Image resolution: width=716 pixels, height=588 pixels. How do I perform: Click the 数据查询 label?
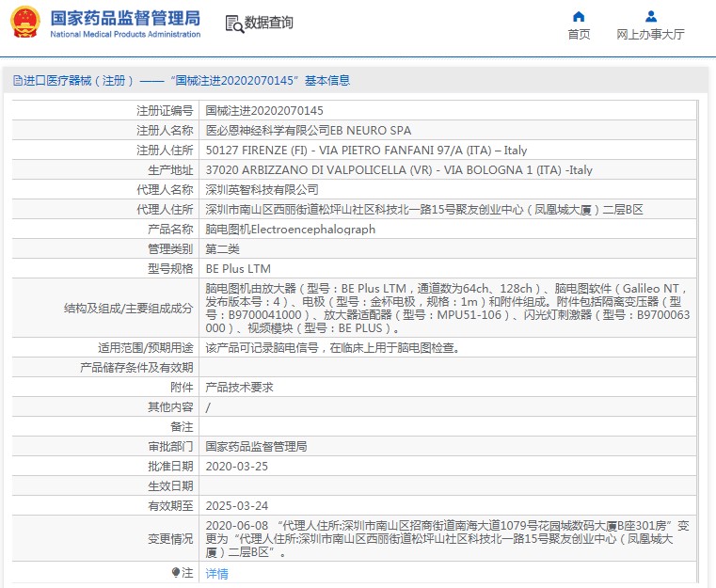[x=269, y=23]
